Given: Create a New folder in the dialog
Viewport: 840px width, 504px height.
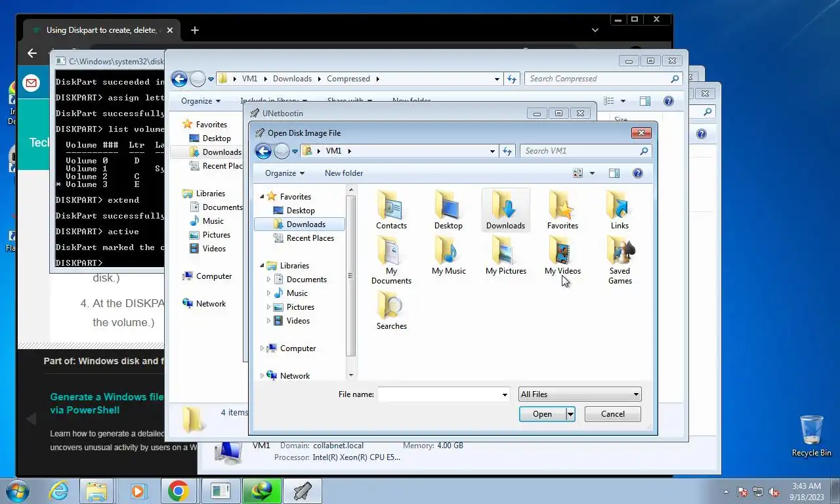Looking at the screenshot, I should pos(344,173).
